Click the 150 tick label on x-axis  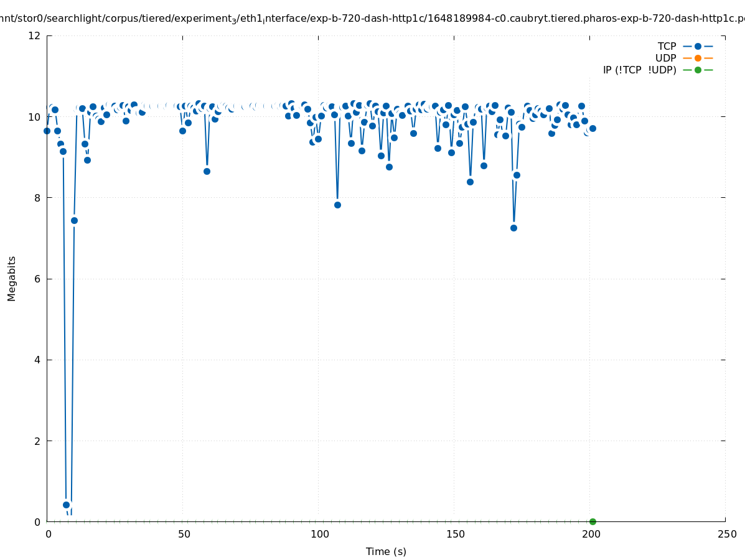tap(454, 534)
